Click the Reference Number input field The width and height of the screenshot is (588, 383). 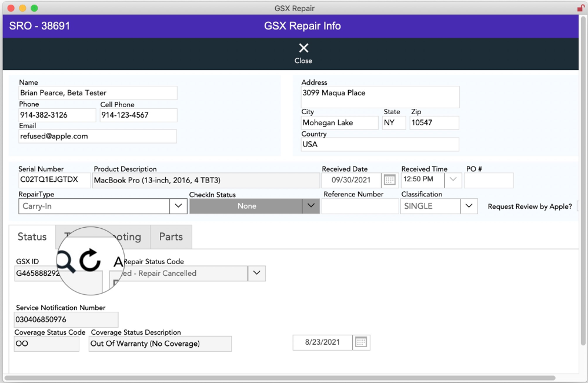click(x=359, y=207)
